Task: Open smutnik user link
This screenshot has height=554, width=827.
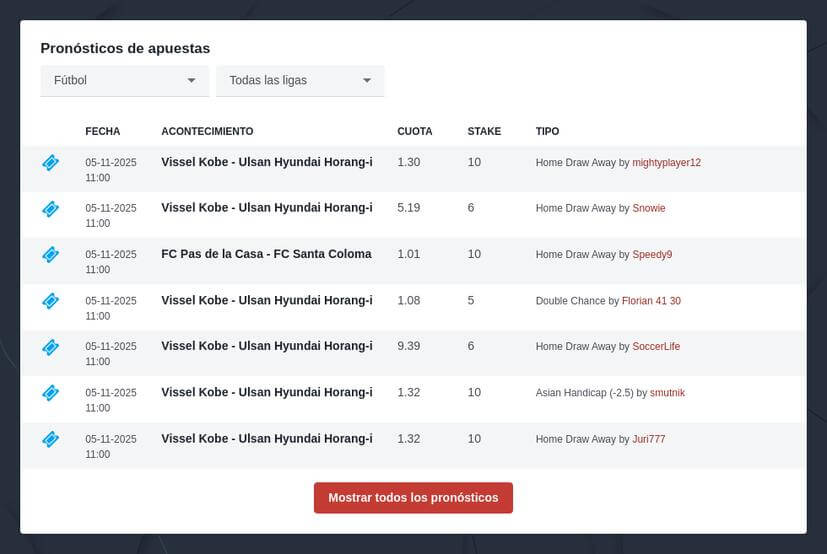Action: [x=667, y=393]
